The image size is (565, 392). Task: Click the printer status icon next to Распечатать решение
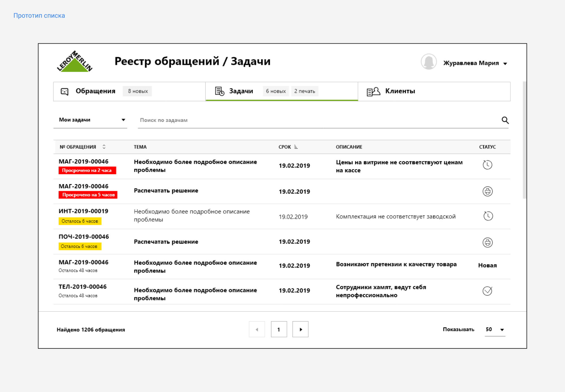point(487,191)
